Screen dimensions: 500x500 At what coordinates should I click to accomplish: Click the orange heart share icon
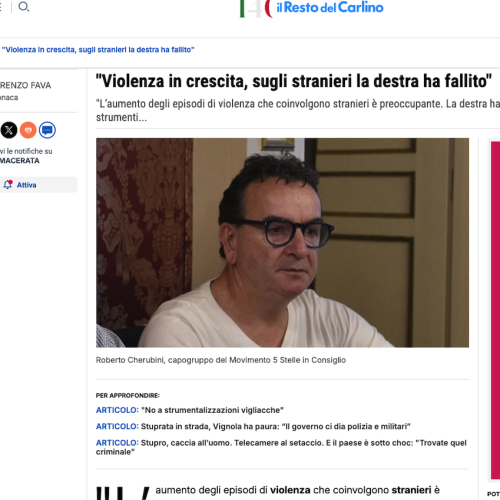point(28,130)
